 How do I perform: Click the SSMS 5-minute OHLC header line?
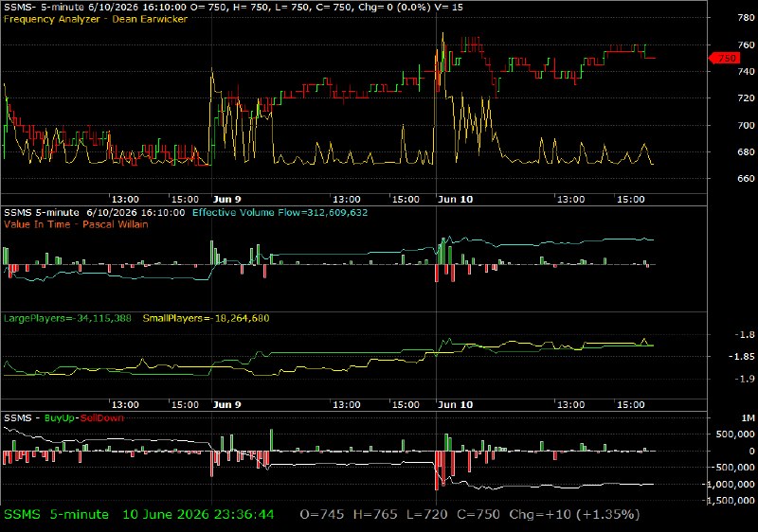(233, 8)
